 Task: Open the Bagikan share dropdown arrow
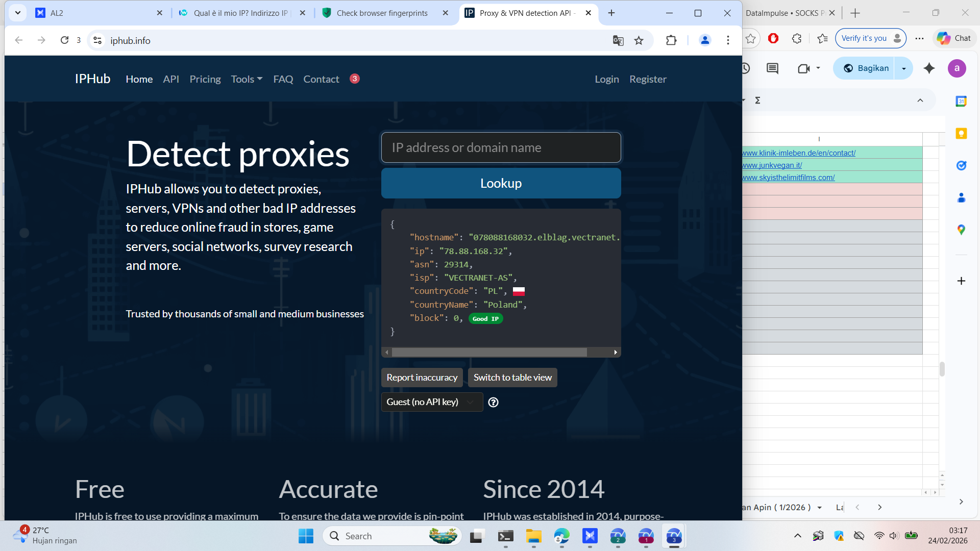tap(904, 68)
